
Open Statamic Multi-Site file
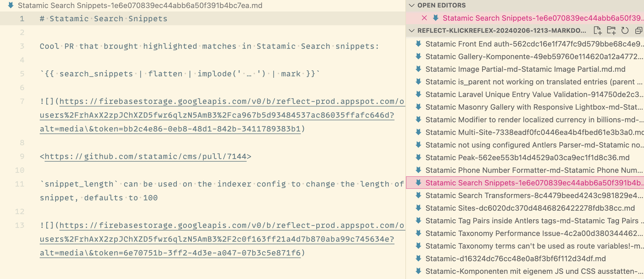coord(525,132)
